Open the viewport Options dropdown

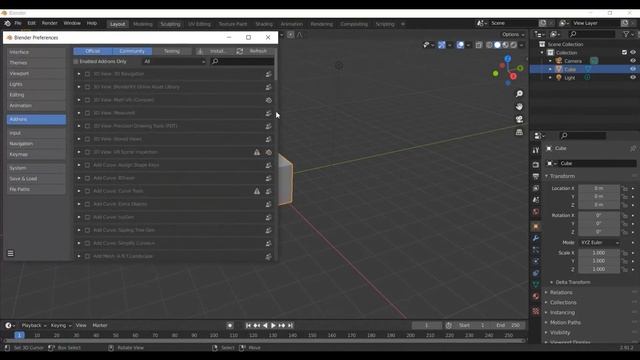(x=513, y=35)
